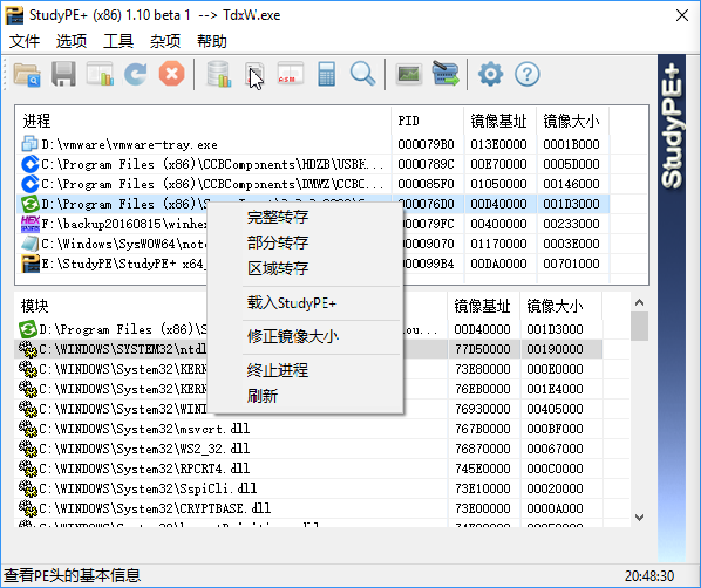Click the red X cancel icon
701x588 pixels.
[172, 74]
